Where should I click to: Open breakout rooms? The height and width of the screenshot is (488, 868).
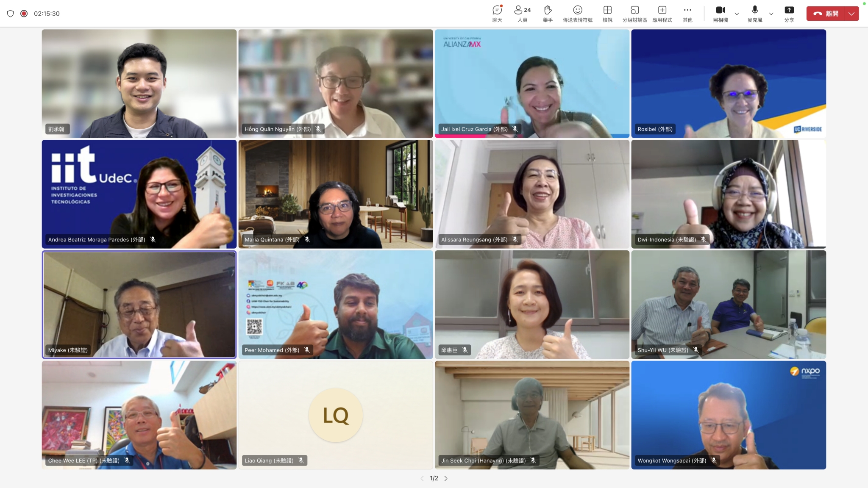(x=634, y=13)
